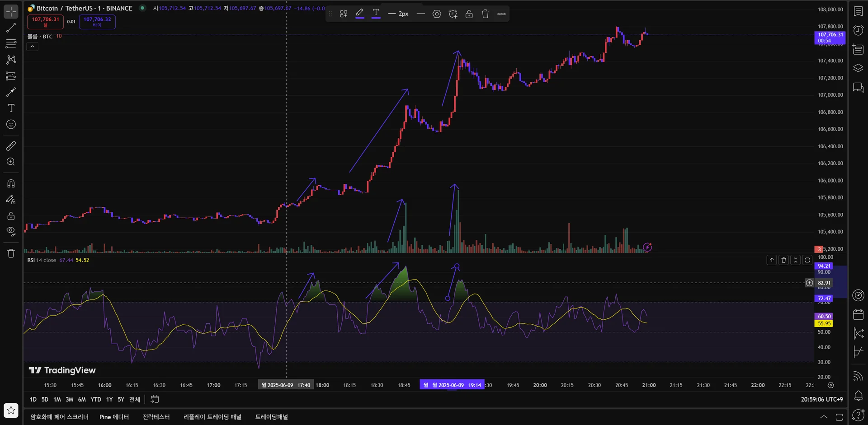Change the drawing line color swatch
The height and width of the screenshot is (425, 868).
(359, 14)
